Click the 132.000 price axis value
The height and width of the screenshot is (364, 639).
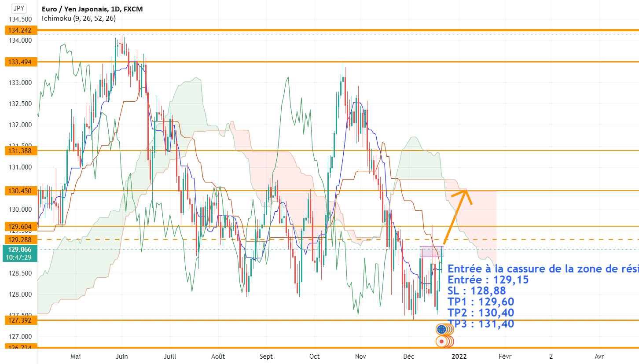(20, 125)
